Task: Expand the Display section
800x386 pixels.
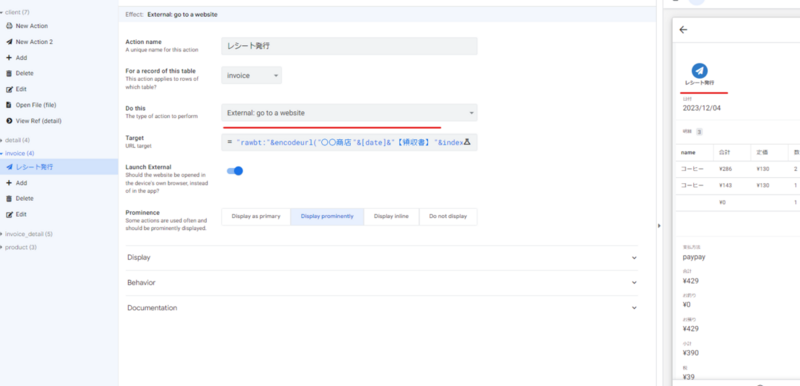Action: coord(382,258)
